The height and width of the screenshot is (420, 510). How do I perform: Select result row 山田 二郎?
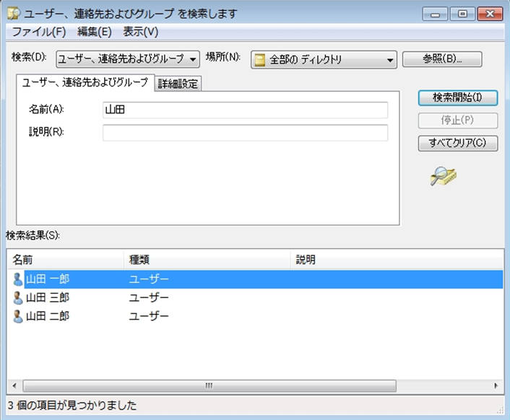pos(255,316)
